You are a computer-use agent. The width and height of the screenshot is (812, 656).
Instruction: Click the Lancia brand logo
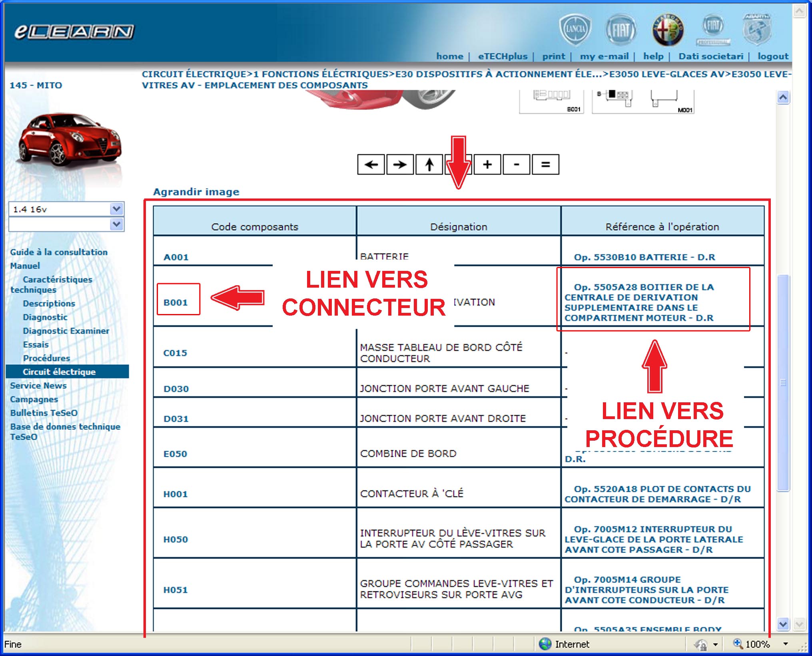point(575,29)
